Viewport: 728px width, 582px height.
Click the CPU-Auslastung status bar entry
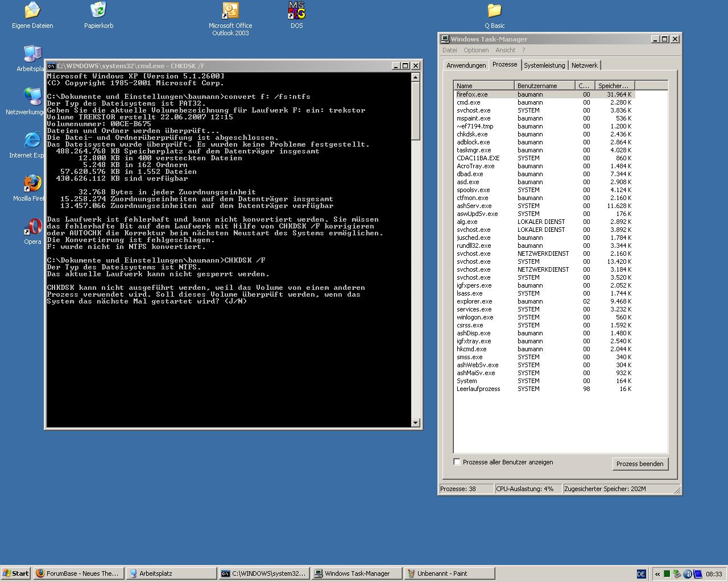pos(528,489)
